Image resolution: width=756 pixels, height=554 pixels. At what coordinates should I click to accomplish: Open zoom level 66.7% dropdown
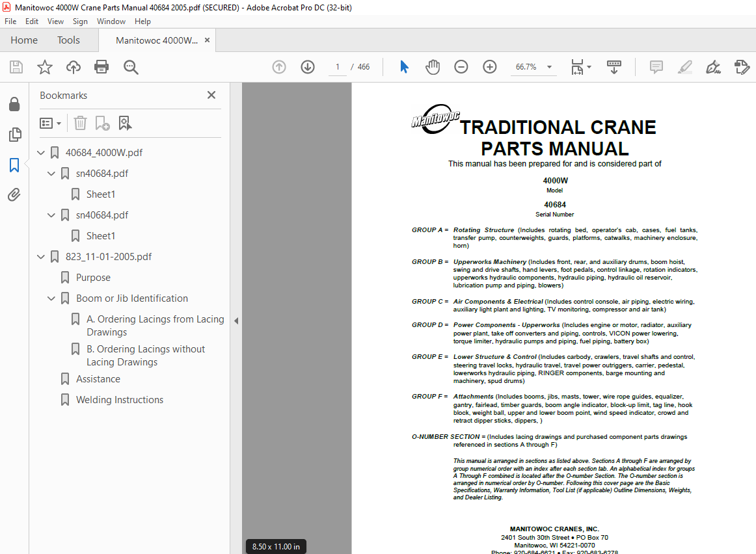[x=549, y=67]
